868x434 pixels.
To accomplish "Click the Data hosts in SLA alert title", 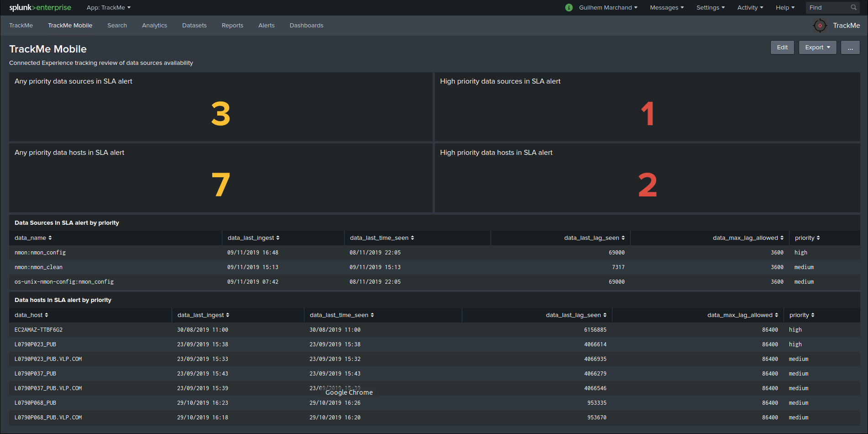I will pyautogui.click(x=63, y=300).
